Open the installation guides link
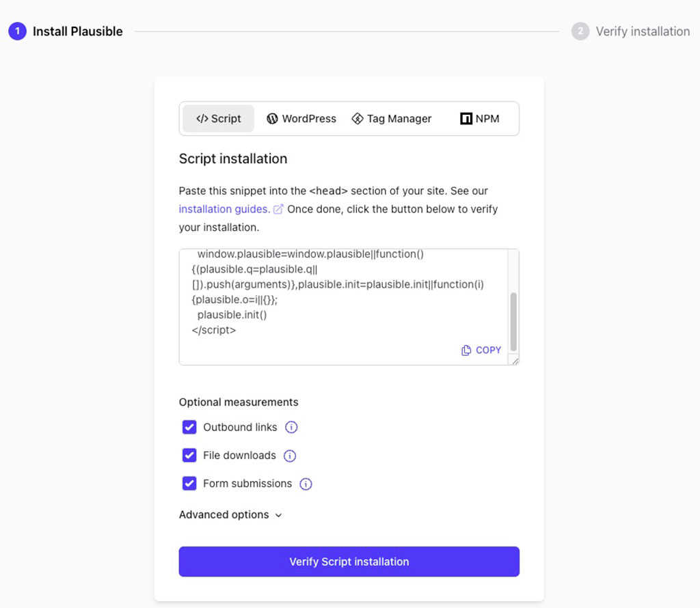The width and height of the screenshot is (700, 608). tap(224, 209)
